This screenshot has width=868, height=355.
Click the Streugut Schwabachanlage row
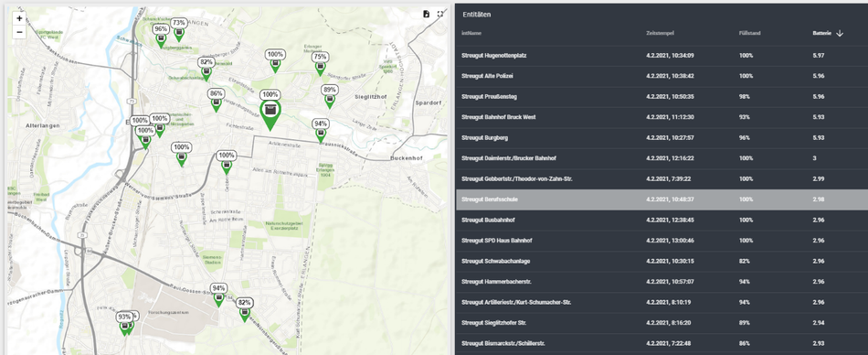pyautogui.click(x=662, y=261)
